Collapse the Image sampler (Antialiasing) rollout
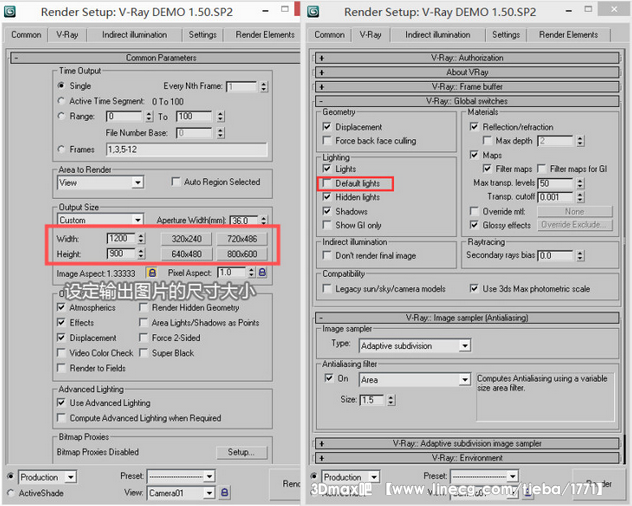The height and width of the screenshot is (506, 632). tap(467, 318)
